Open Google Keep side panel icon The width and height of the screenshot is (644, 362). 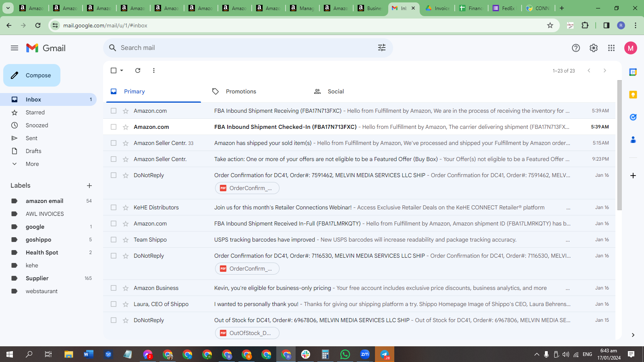[x=633, y=95]
